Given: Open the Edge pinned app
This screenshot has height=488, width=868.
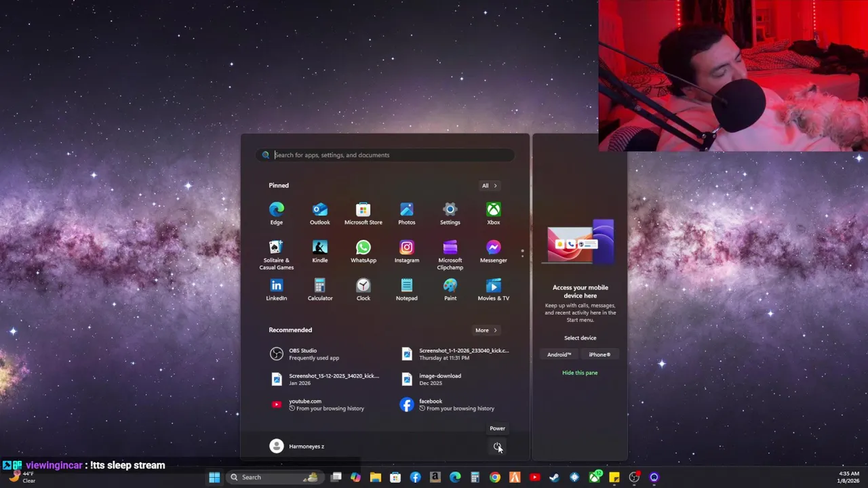Looking at the screenshot, I should tap(277, 213).
